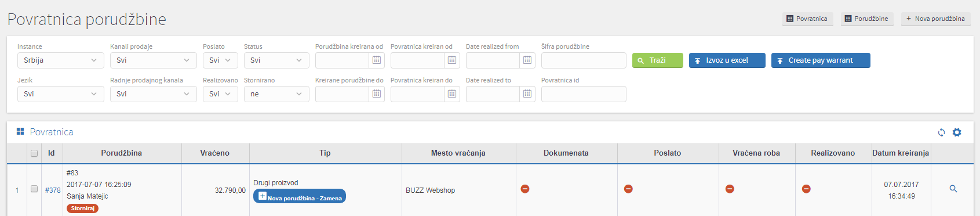
Task: Click the magnifier icon in row #378
Action: click(953, 189)
